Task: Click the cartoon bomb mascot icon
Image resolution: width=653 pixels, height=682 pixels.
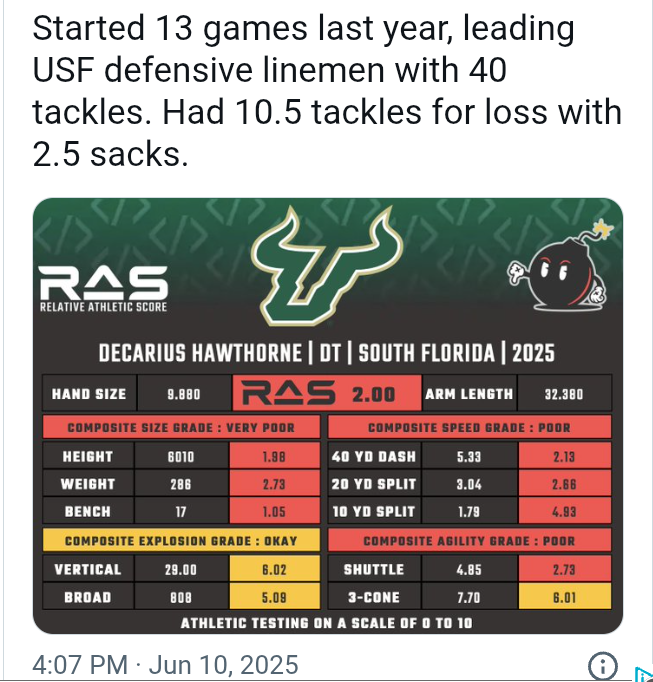Action: (562, 265)
